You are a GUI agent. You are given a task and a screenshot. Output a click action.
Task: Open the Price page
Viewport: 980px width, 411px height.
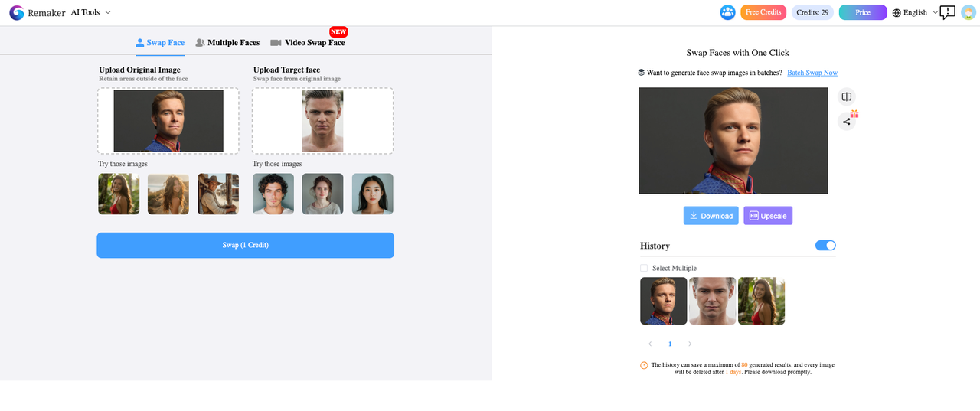[x=863, y=12]
